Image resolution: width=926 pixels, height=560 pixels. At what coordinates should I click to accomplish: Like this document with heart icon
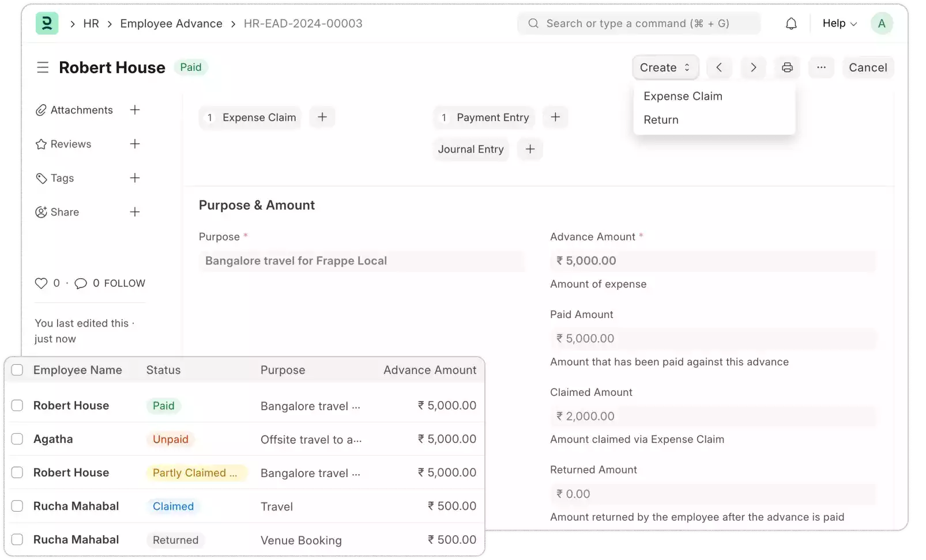tap(41, 283)
